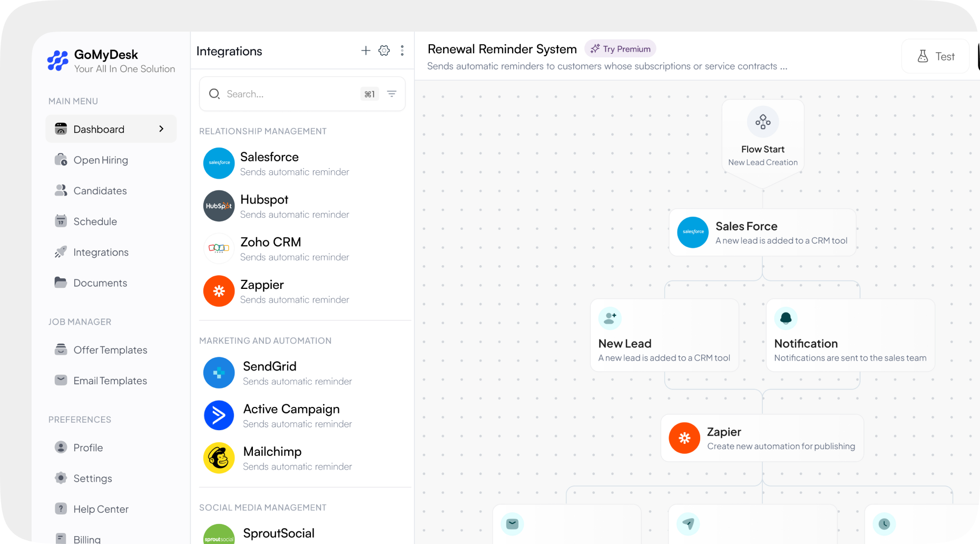Open Settings in the sidebar
This screenshot has height=544, width=980.
[93, 479]
